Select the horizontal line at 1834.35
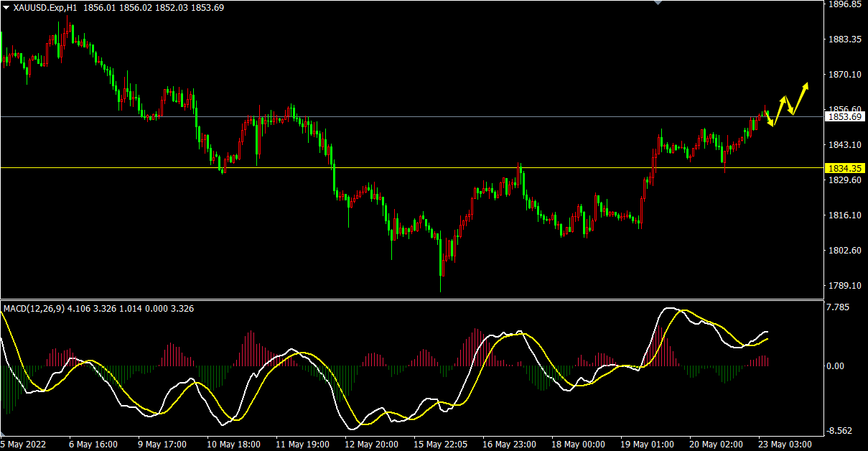The image size is (868, 451). (431, 168)
